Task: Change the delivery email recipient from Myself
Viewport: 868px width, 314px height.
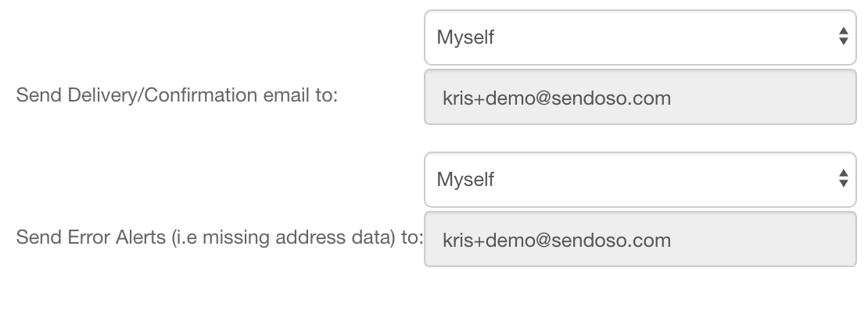Action: click(640, 37)
